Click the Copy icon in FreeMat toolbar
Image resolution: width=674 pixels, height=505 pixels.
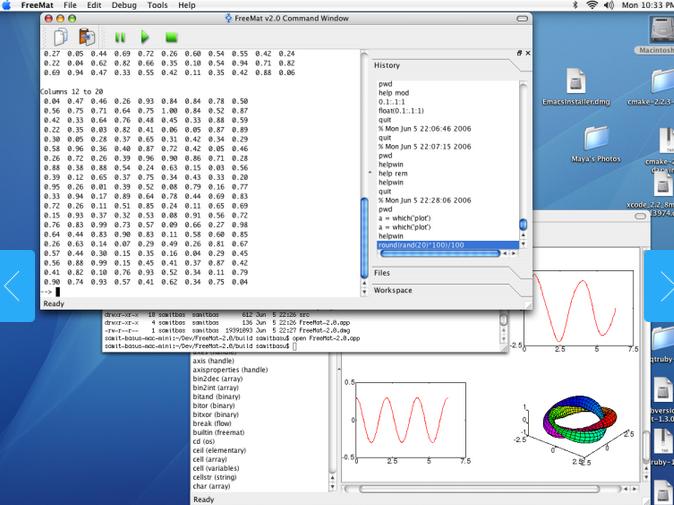pos(61,37)
